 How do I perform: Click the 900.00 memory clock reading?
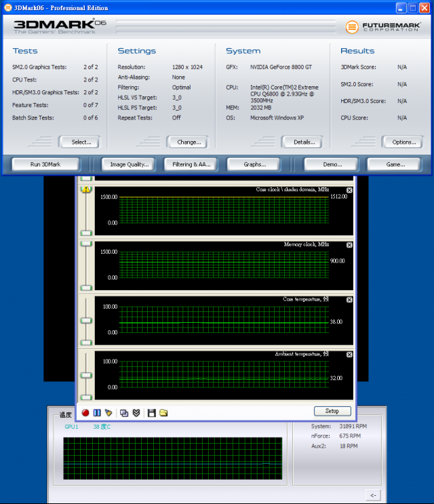click(338, 260)
